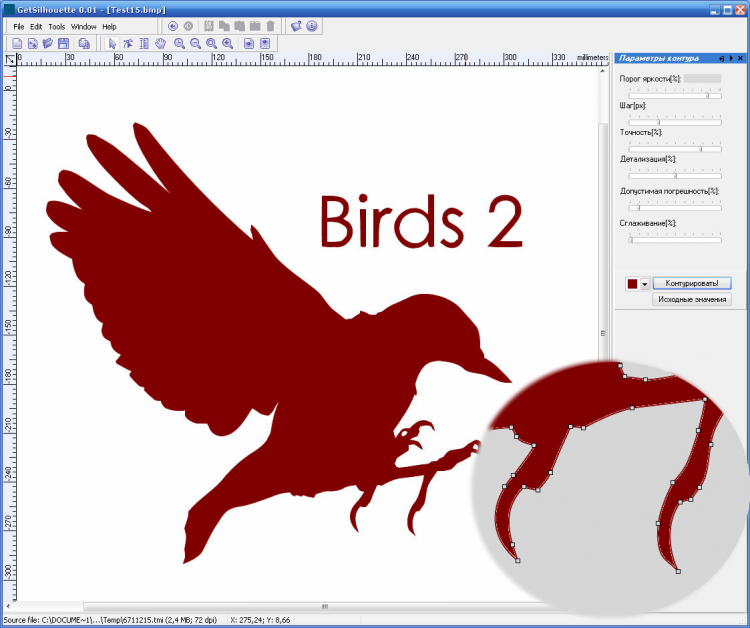750x628 pixels.
Task: Click the Точность slider handle
Action: click(x=701, y=149)
